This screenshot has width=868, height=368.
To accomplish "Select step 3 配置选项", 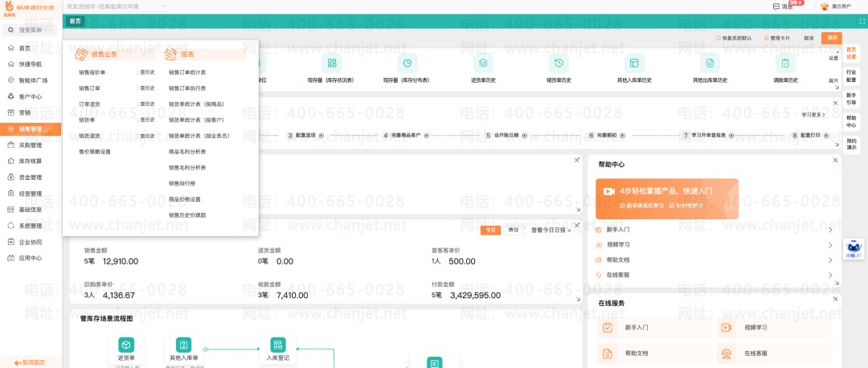I will pos(305,136).
